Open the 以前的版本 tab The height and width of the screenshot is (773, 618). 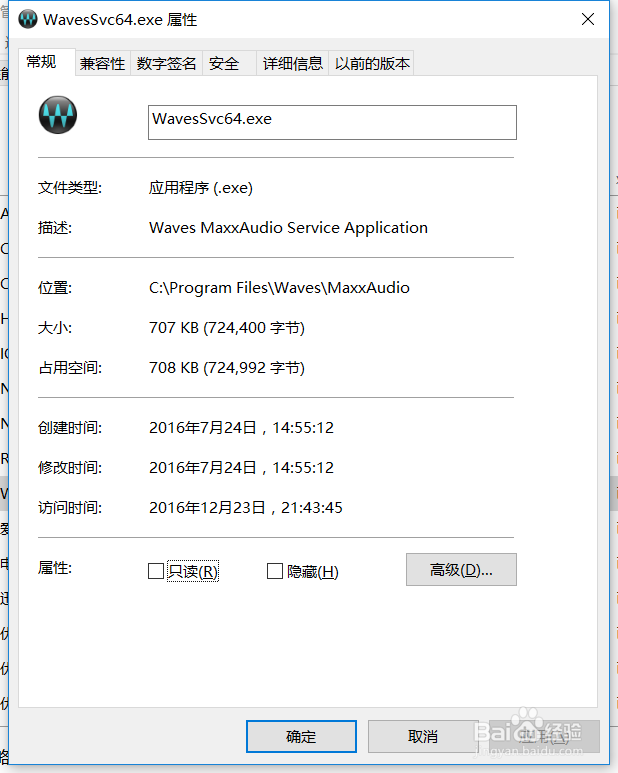tap(372, 63)
